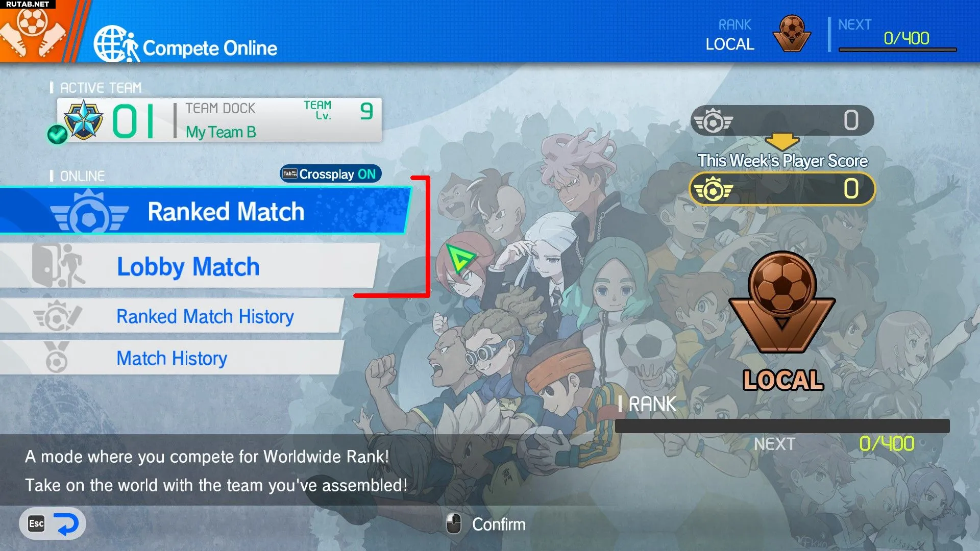Toggle Crossplay ON setting
The height and width of the screenshot is (551, 980).
tap(330, 174)
